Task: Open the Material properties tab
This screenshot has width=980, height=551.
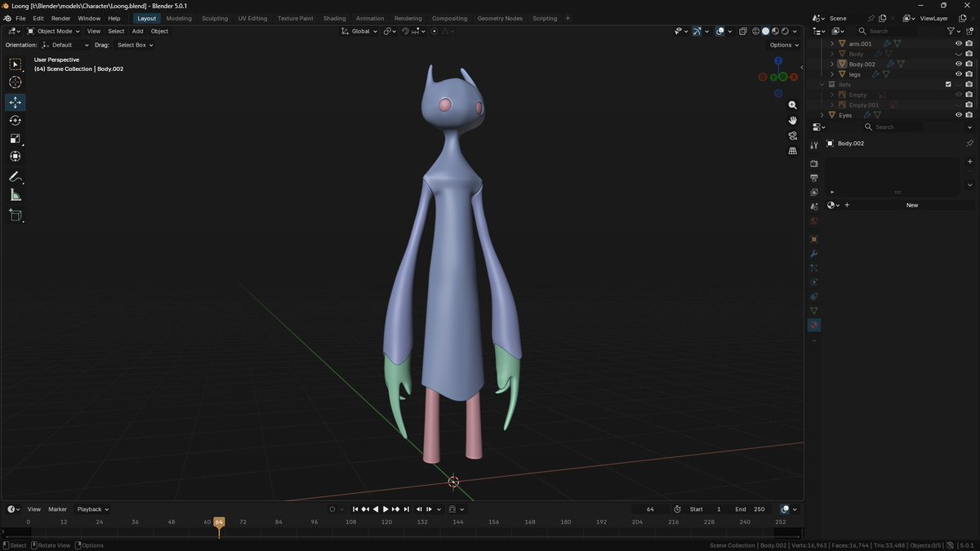Action: pyautogui.click(x=813, y=325)
